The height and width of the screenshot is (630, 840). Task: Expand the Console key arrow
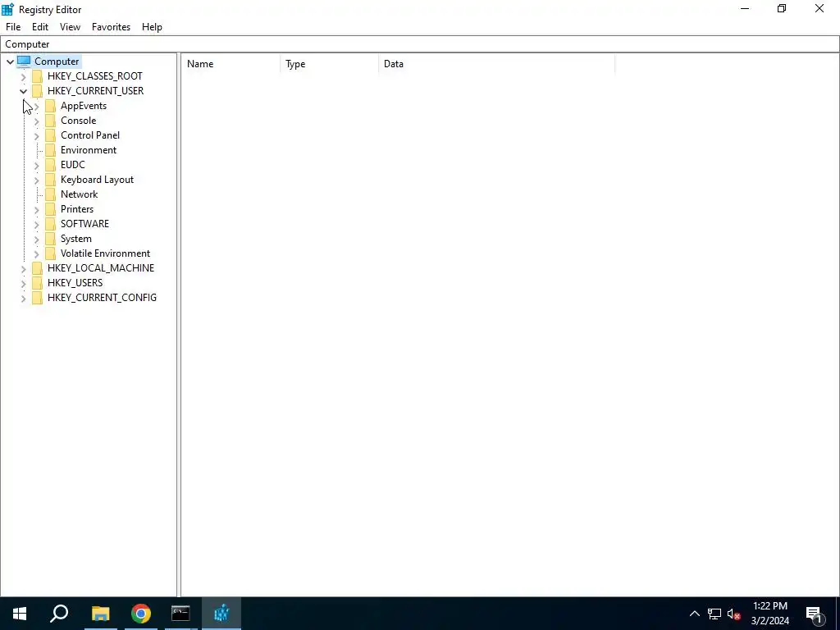[x=36, y=121]
